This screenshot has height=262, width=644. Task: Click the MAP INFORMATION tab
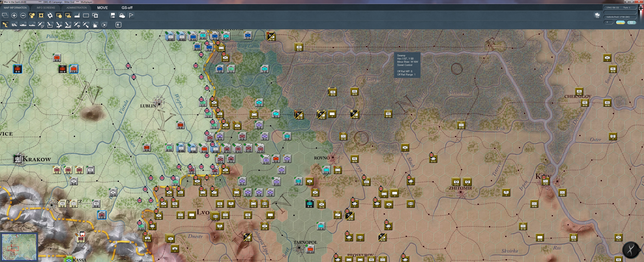point(15,7)
